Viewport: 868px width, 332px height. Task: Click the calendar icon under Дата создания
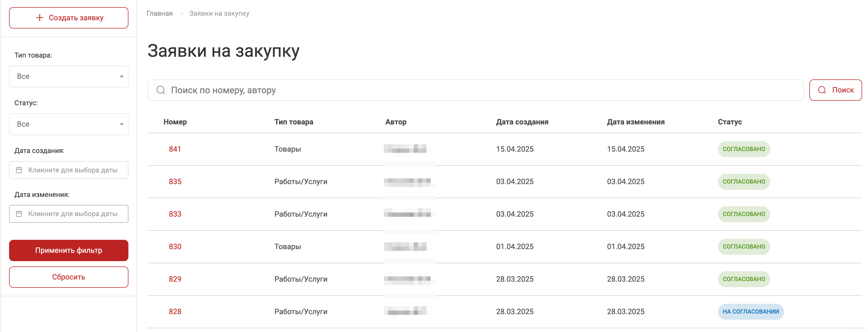click(19, 170)
